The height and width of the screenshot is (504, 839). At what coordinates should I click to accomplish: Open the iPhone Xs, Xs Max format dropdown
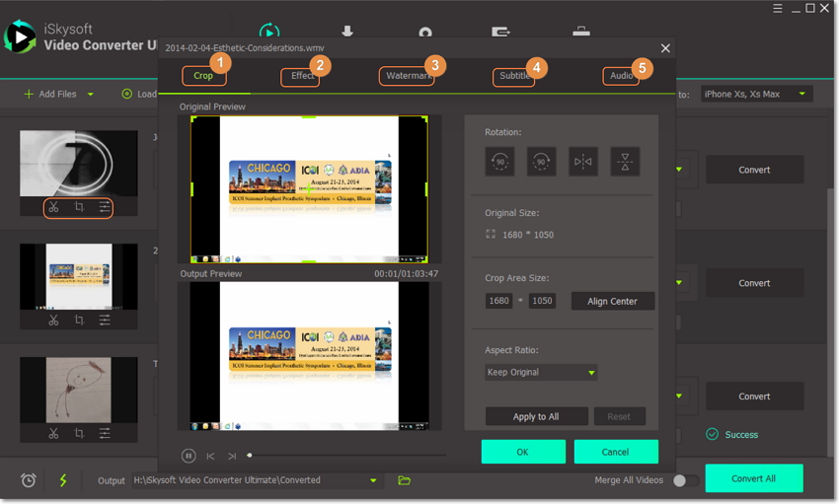tap(756, 94)
